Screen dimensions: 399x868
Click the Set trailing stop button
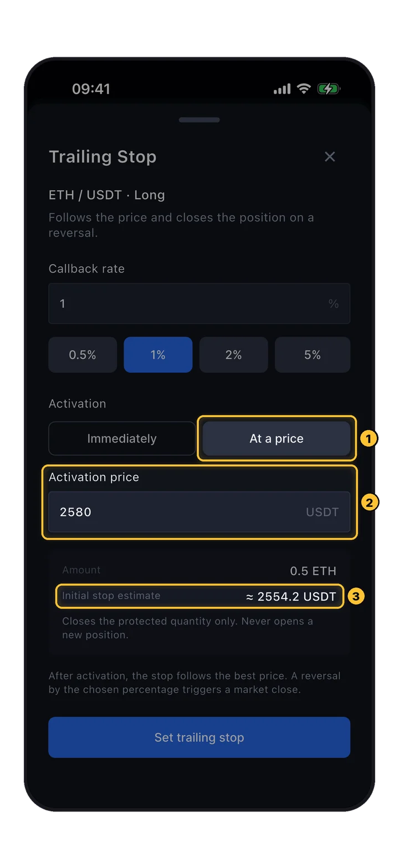(199, 737)
